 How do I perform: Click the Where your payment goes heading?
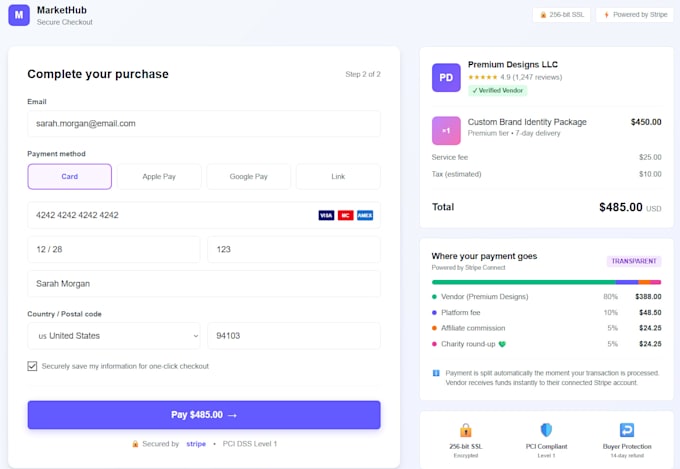(484, 256)
